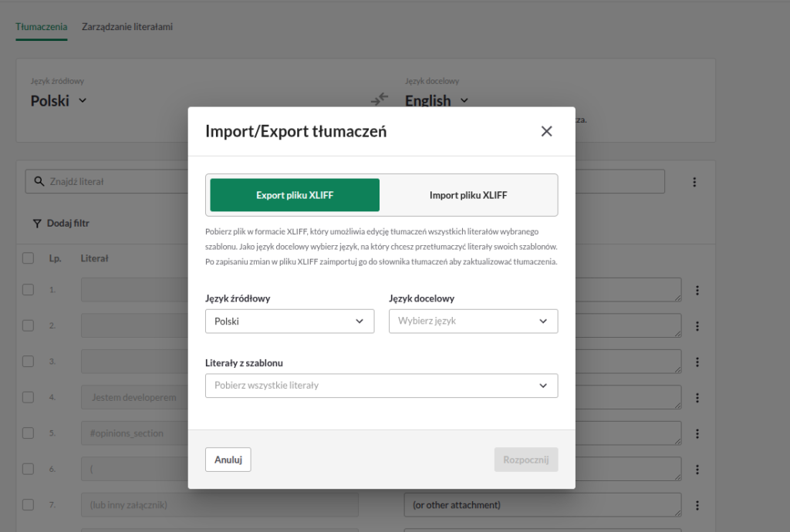The width and height of the screenshot is (790, 532).
Task: Click the search magnifier icon
Action: (x=39, y=181)
